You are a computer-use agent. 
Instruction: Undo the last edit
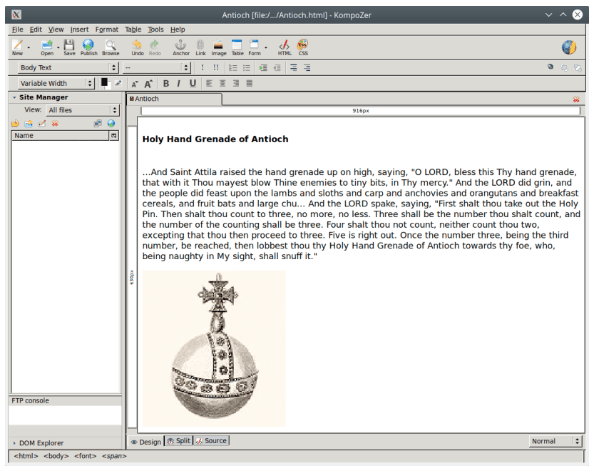pos(137,47)
